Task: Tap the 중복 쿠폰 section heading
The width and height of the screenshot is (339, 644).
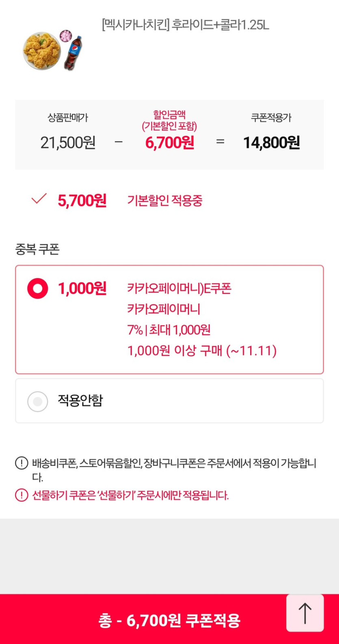Action: pyautogui.click(x=37, y=249)
